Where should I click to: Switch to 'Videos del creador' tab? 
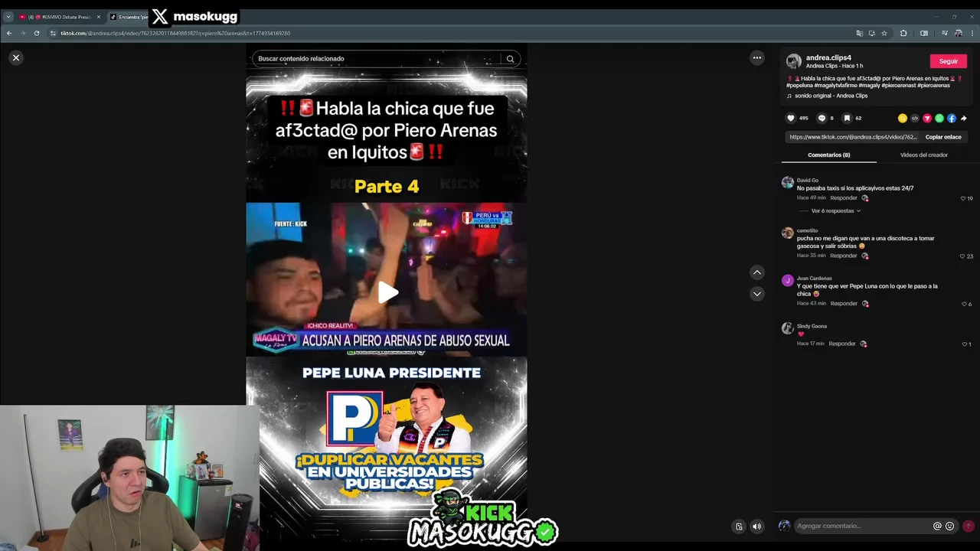coord(924,155)
